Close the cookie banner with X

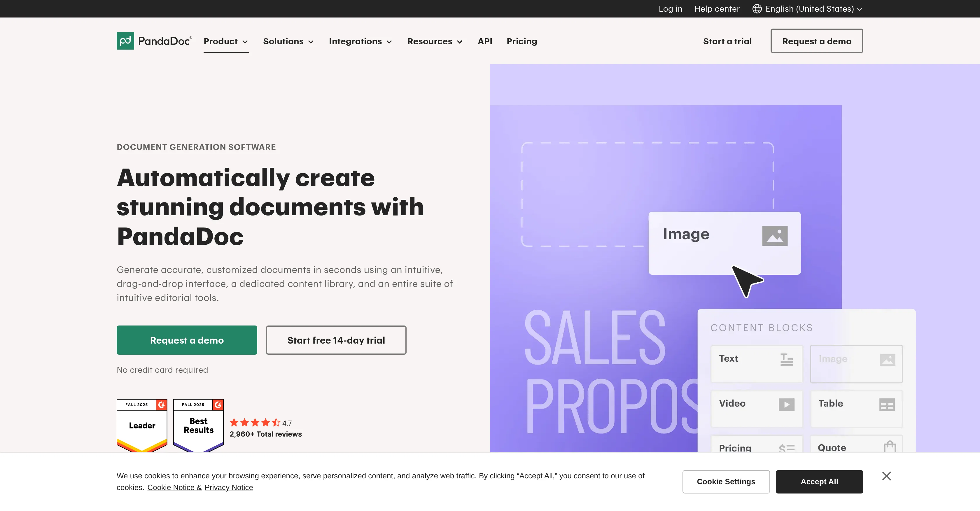(886, 476)
